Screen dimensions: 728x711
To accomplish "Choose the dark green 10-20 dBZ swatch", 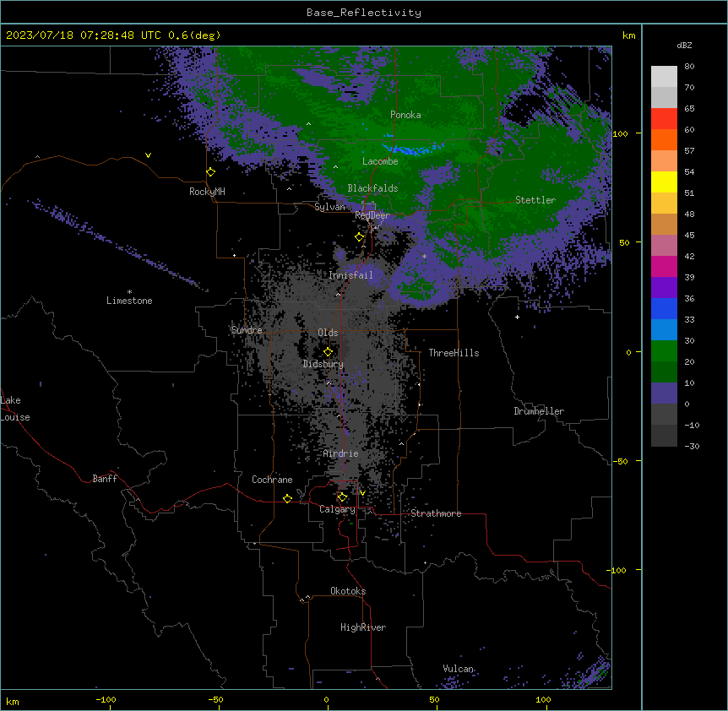I will click(x=664, y=372).
